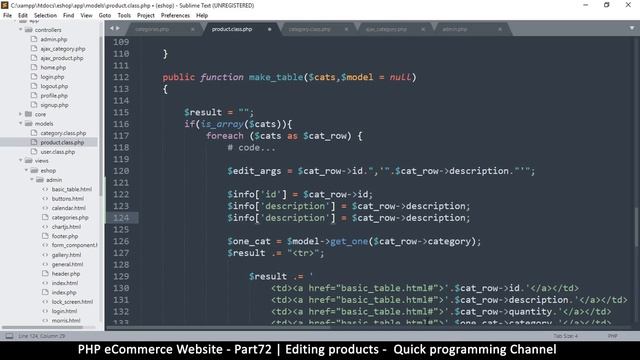Open the tab list dropdown arrow
Viewport: 640px width, 360px height.
coord(631,29)
